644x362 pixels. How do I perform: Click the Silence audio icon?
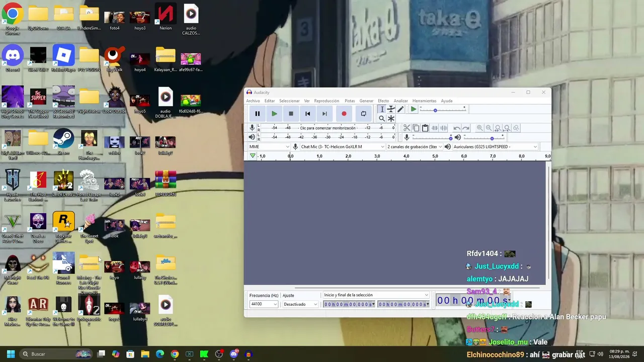coord(444,128)
